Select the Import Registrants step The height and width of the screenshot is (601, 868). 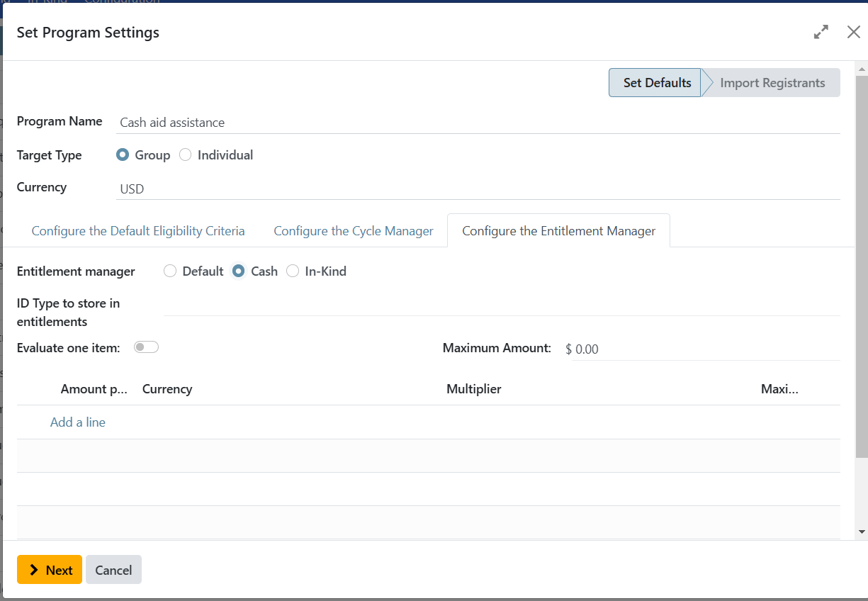(772, 82)
